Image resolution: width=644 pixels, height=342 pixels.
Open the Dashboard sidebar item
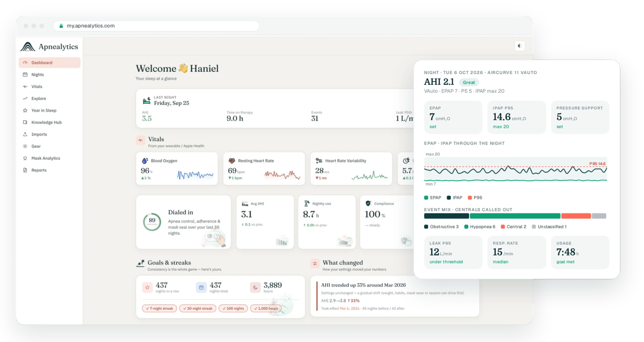[50, 63]
